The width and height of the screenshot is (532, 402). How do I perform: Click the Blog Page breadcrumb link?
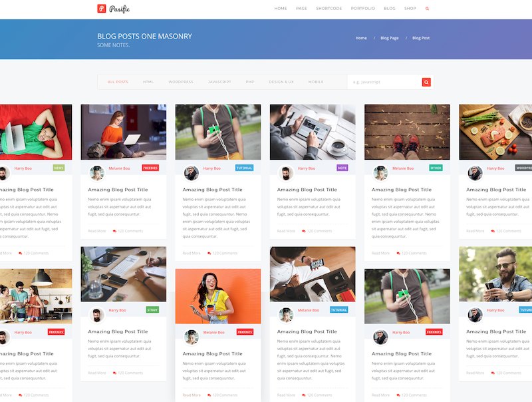pos(390,38)
